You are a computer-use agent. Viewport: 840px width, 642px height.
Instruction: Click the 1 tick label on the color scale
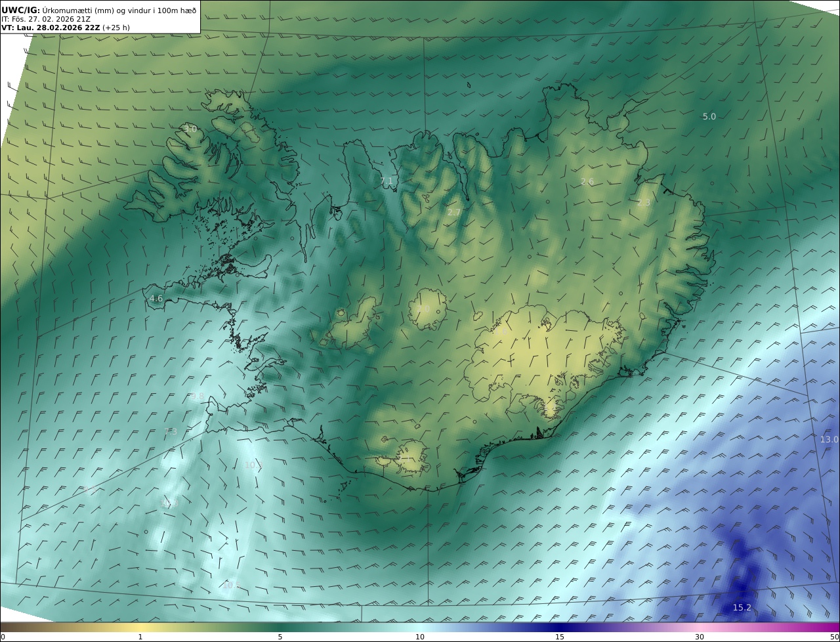[140, 637]
